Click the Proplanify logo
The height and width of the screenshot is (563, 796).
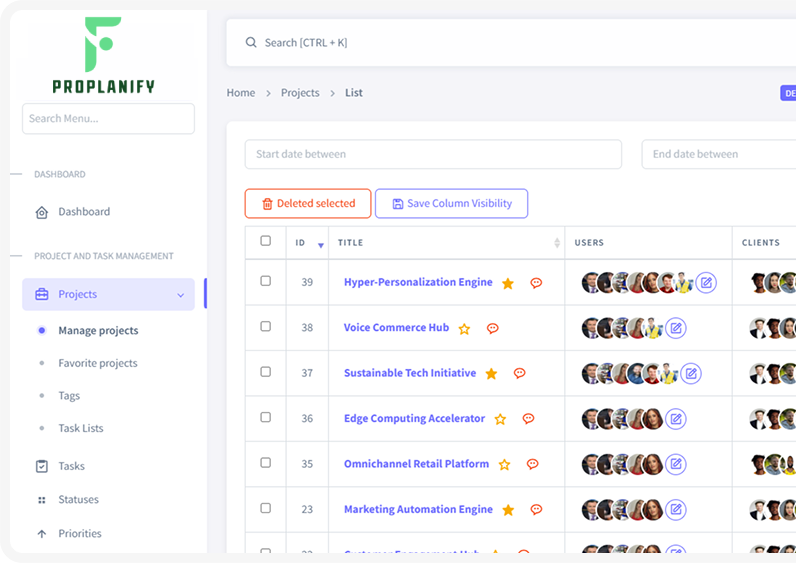(104, 56)
